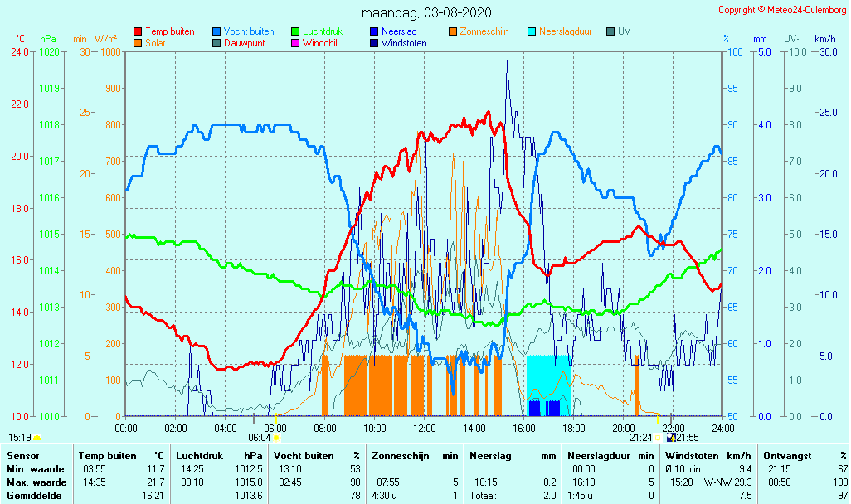Click the date title maandag, 03-08-2020
Screen dimensions: 851x504
[426, 12]
